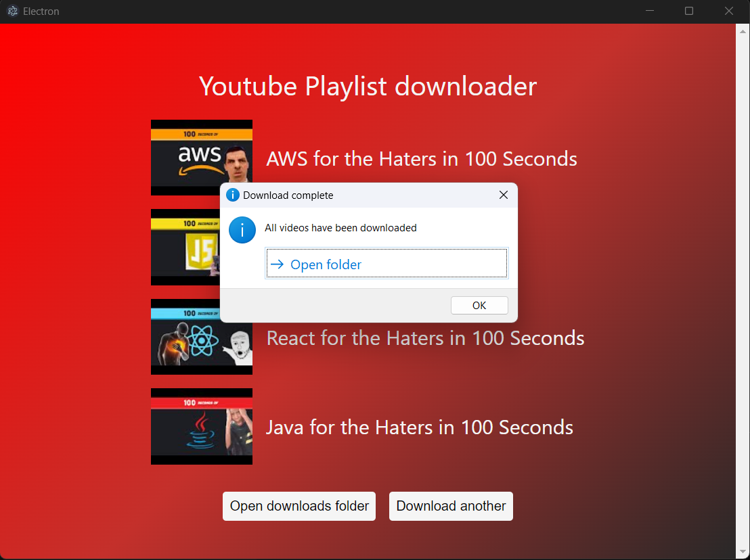Click the Java video thumbnail
This screenshot has width=750, height=560.
coord(201,426)
